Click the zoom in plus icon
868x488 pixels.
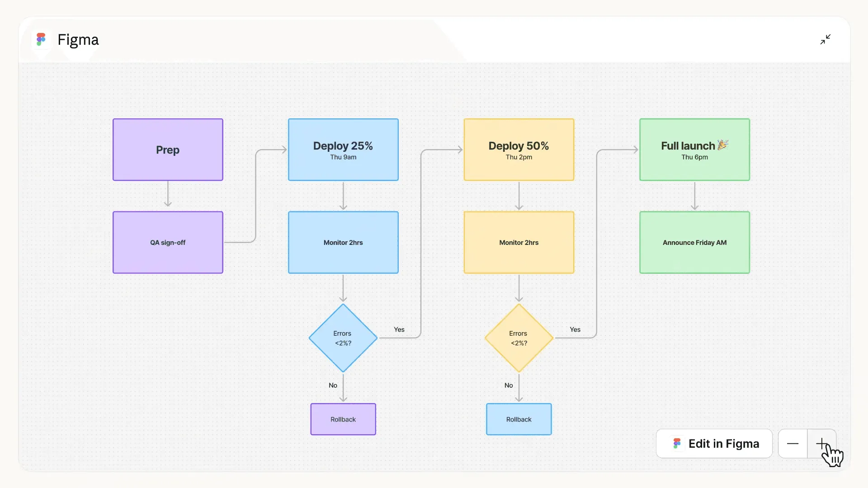[822, 443]
